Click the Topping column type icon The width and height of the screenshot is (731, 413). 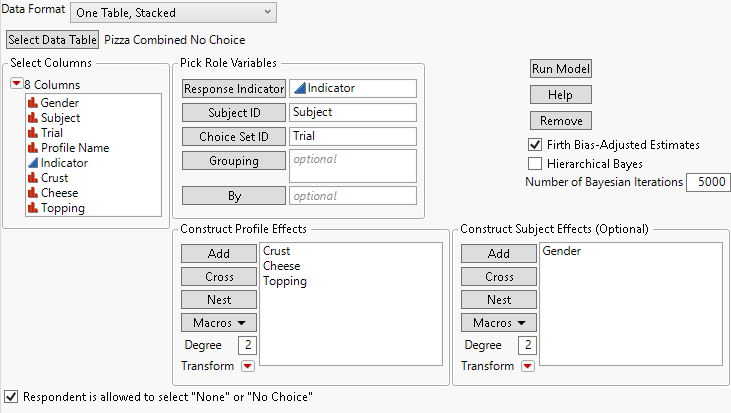coord(33,208)
